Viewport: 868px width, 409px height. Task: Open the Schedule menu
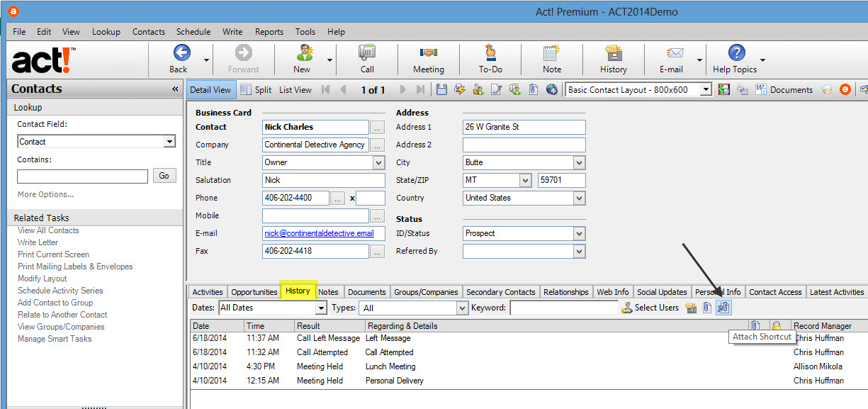193,32
